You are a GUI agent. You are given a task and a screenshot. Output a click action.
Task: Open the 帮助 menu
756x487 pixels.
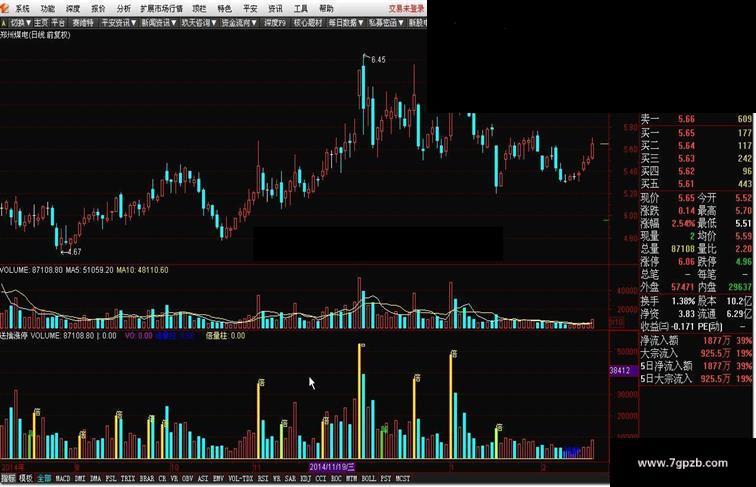click(x=326, y=9)
